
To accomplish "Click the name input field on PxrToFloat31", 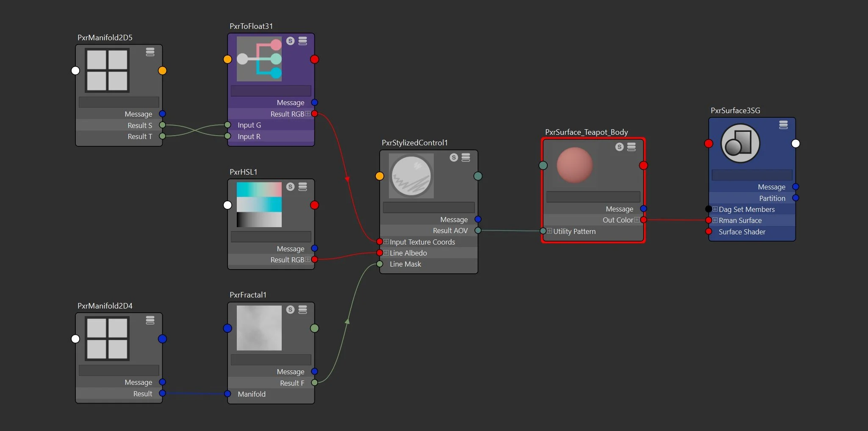I will point(271,90).
